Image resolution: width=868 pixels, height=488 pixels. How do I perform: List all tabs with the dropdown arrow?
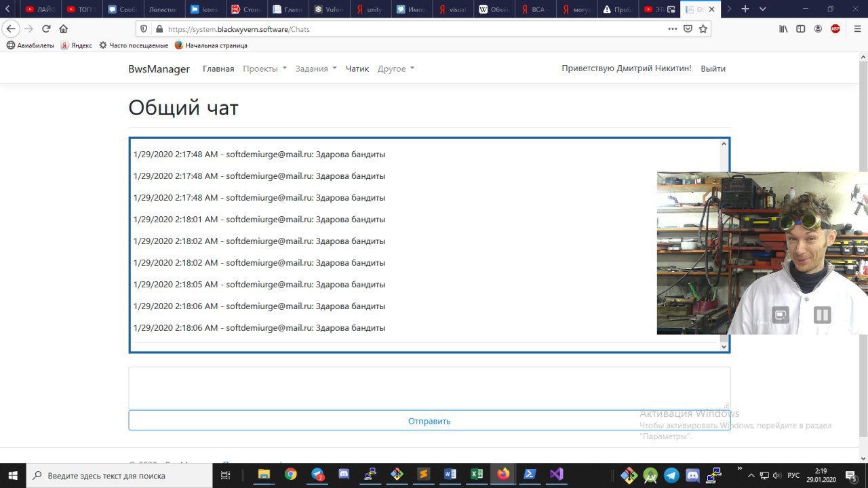pyautogui.click(x=763, y=9)
